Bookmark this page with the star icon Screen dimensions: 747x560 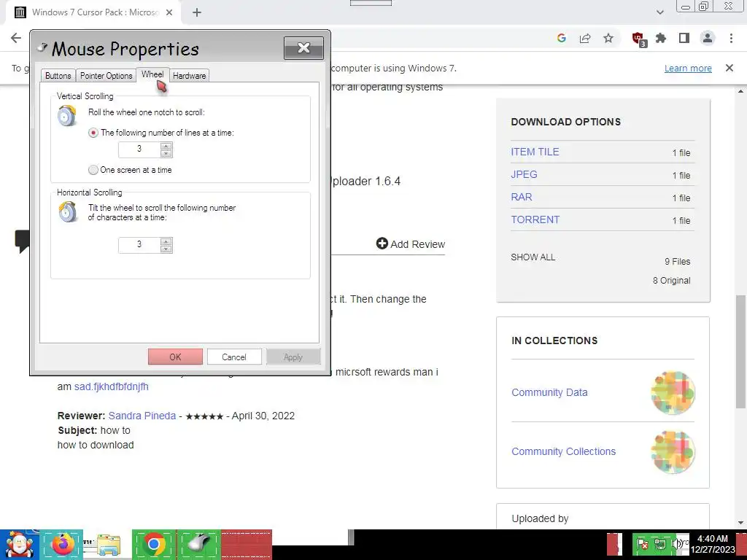tap(608, 38)
